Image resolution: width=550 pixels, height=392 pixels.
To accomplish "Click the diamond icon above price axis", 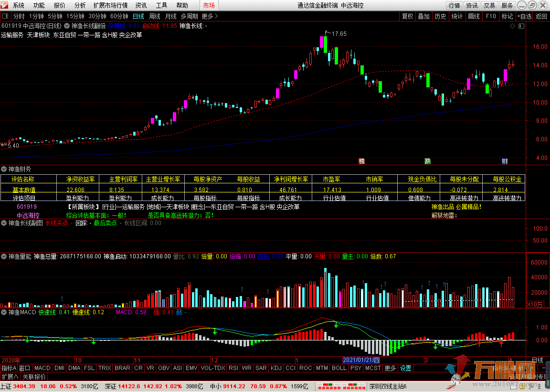I will point(512,26).
